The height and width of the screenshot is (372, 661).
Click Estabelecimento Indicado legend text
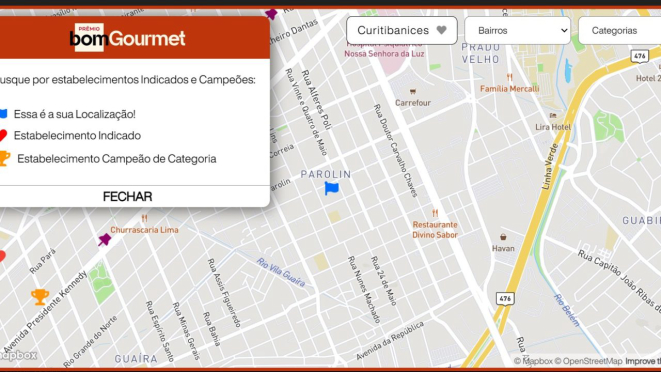click(77, 136)
